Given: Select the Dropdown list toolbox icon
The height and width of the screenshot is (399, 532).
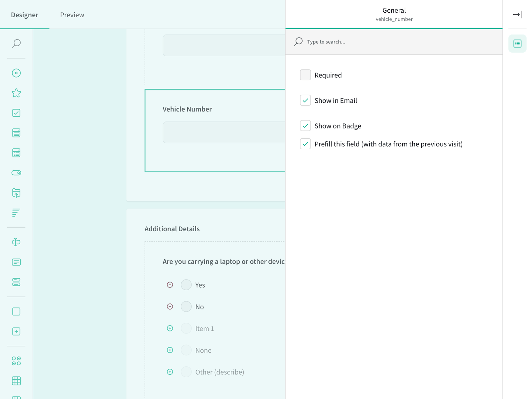Looking at the screenshot, I should click(x=16, y=133).
